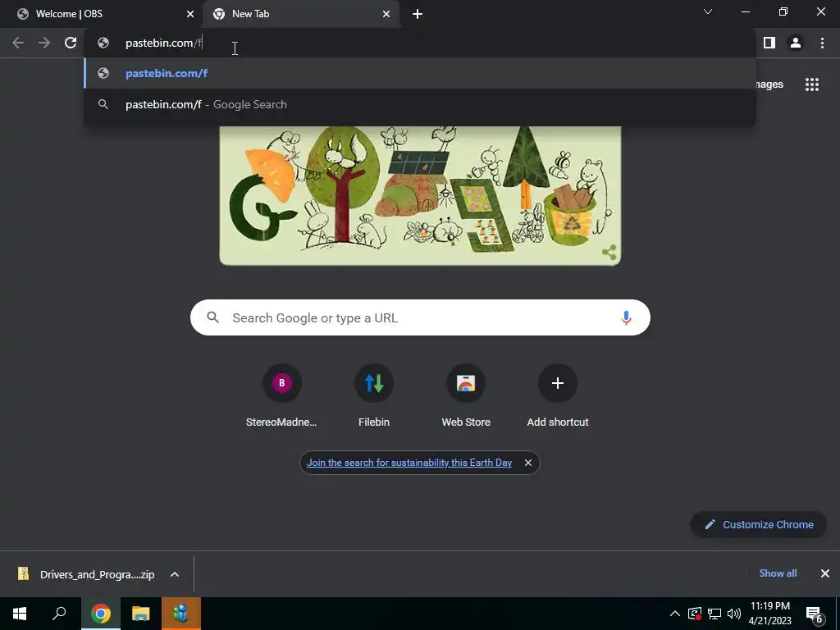Open the Filebin shortcut
The width and height of the screenshot is (840, 630).
[374, 395]
